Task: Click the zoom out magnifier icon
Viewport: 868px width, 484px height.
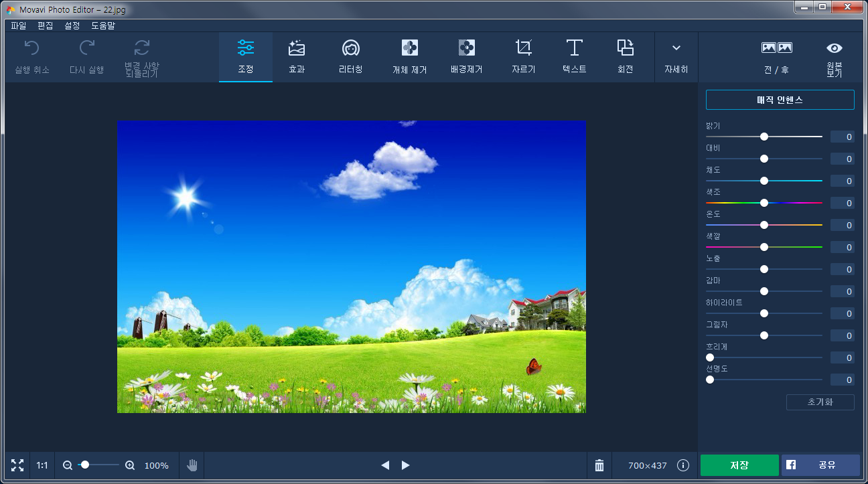Action: (x=68, y=465)
